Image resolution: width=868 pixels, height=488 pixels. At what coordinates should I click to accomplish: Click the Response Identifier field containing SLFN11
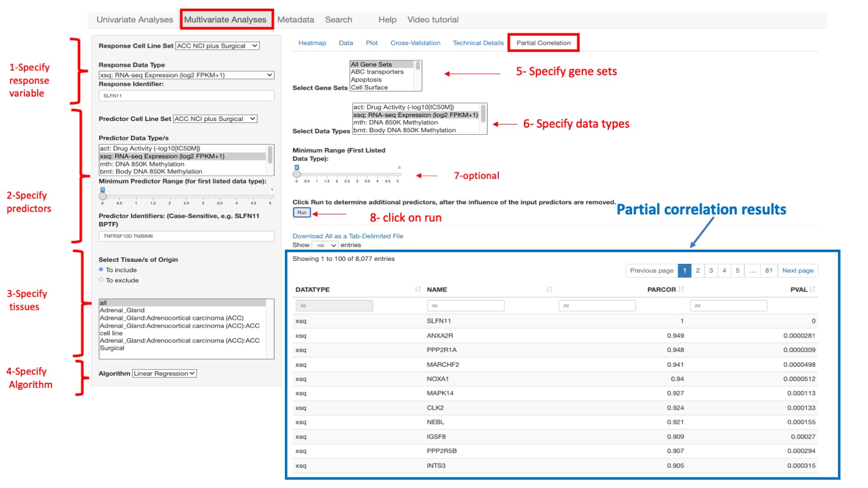tap(187, 95)
